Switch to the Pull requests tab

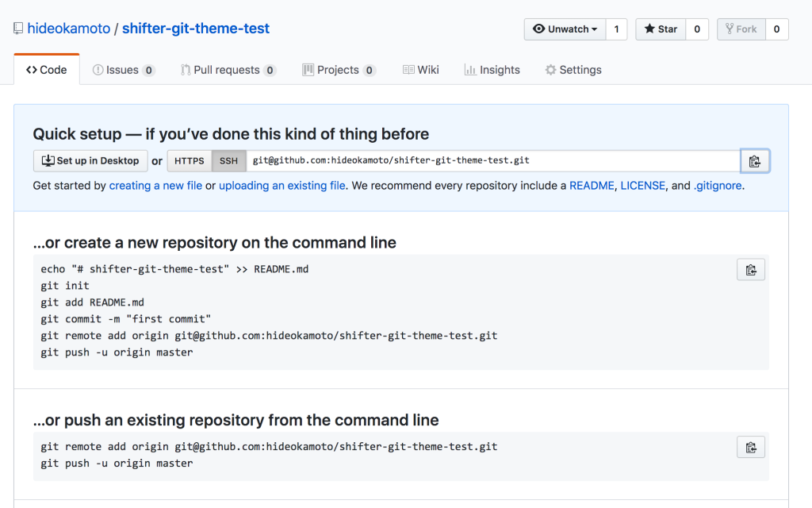(228, 70)
